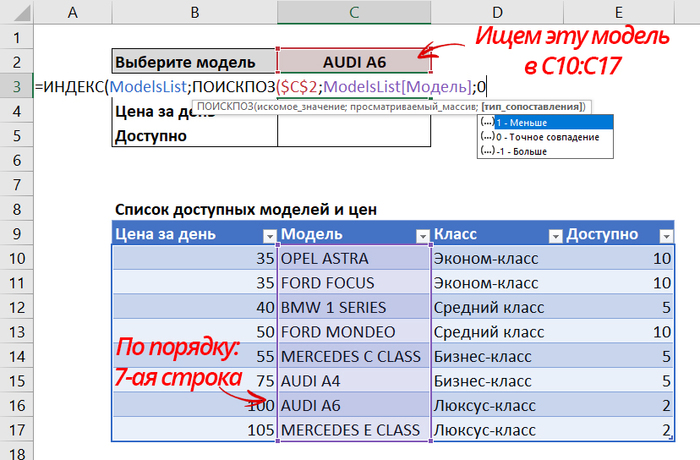The image size is (700, 460).
Task: Choose '0 - Точное совпадение' match type option
Action: pos(547,137)
